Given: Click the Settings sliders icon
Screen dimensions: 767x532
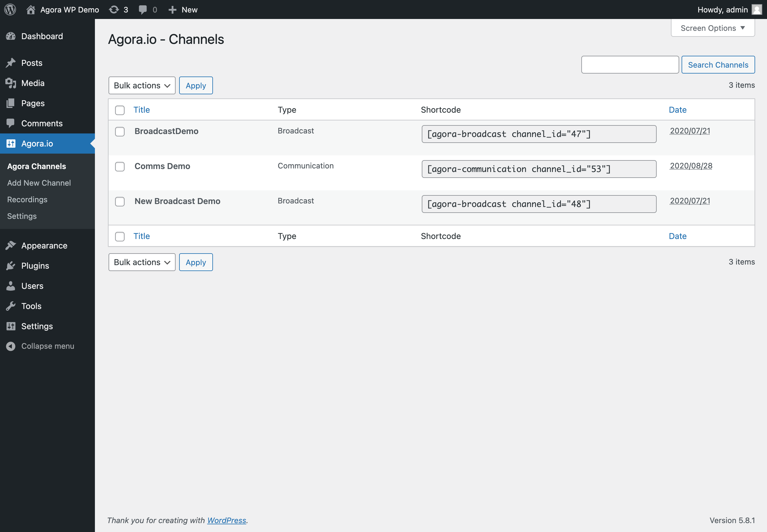Looking at the screenshot, I should pyautogui.click(x=11, y=326).
